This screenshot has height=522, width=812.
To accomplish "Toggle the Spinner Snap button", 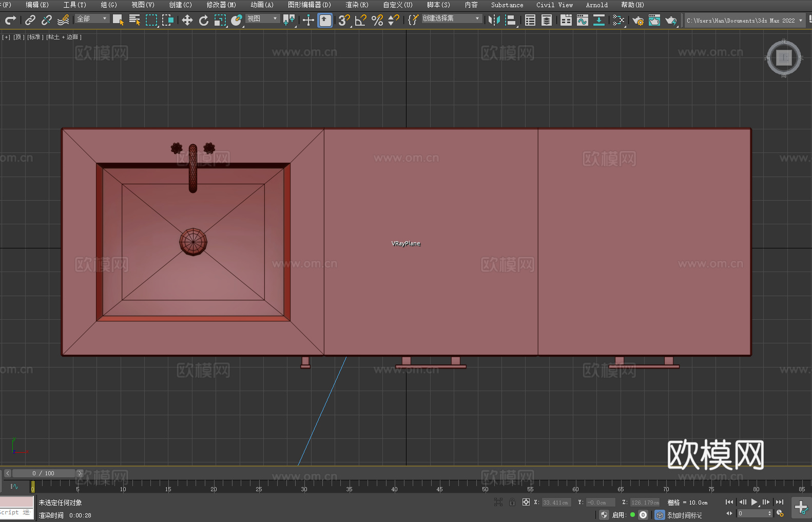I will 394,20.
